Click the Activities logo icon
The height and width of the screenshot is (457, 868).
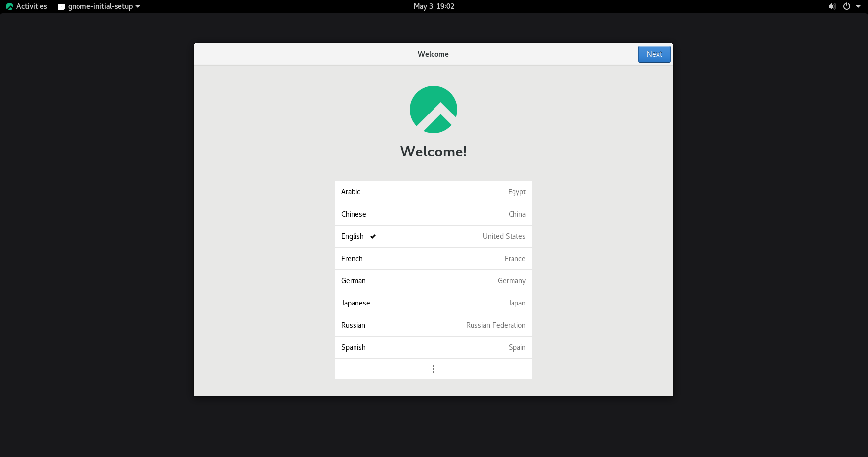tap(9, 6)
